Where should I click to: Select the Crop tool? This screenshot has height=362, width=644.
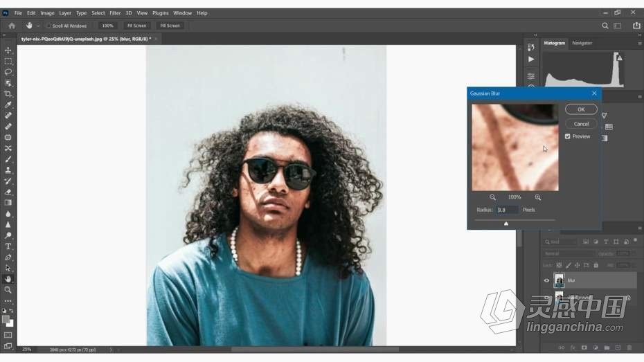(x=8, y=94)
